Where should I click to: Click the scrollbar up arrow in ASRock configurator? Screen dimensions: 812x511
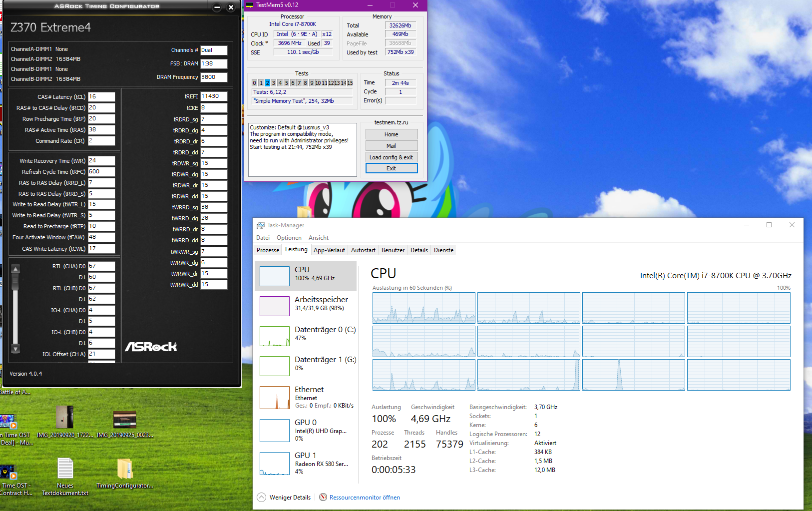click(15, 269)
